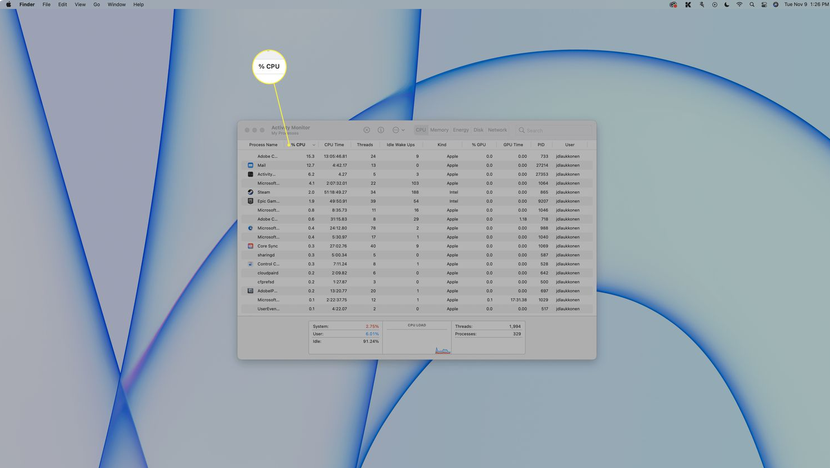
Task: Sort by the Idle Wake Ups column
Action: [401, 145]
